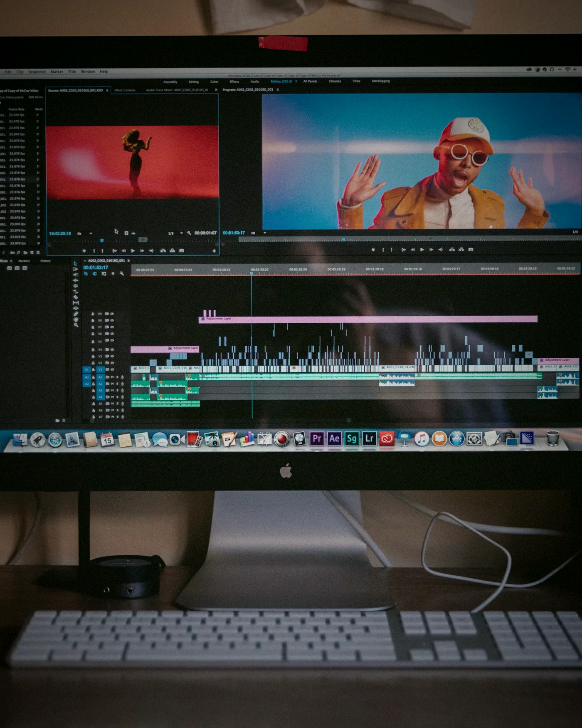Open Program playback resolution 1/4 dropdown

575,232
